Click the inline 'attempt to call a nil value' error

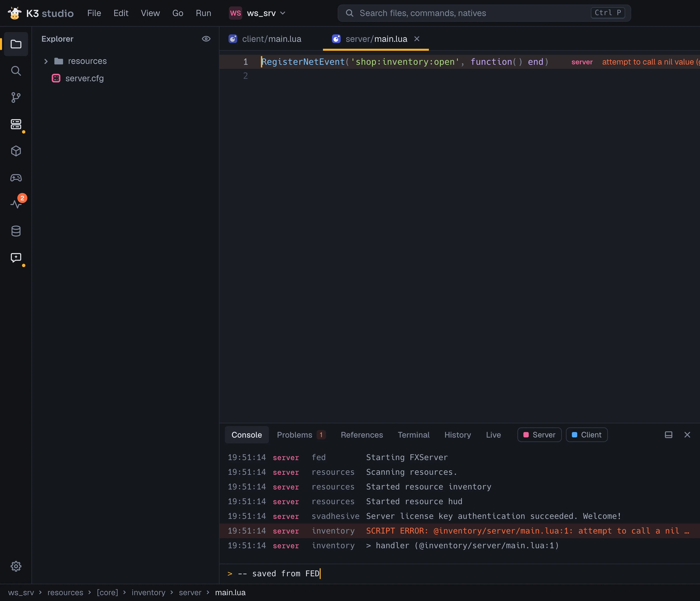(x=651, y=62)
